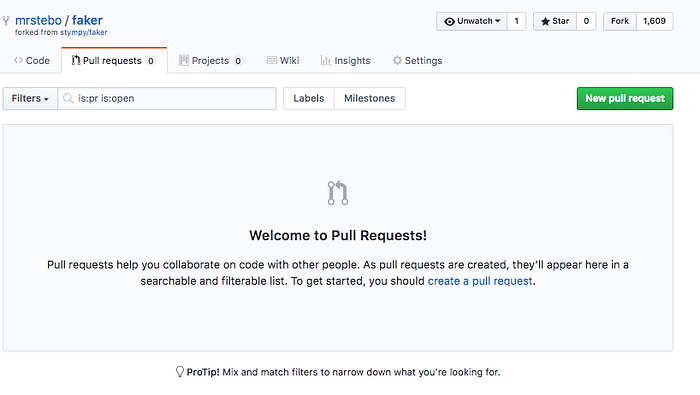Open the mrstebo user profile link
This screenshot has height=395, width=700.
click(x=38, y=20)
